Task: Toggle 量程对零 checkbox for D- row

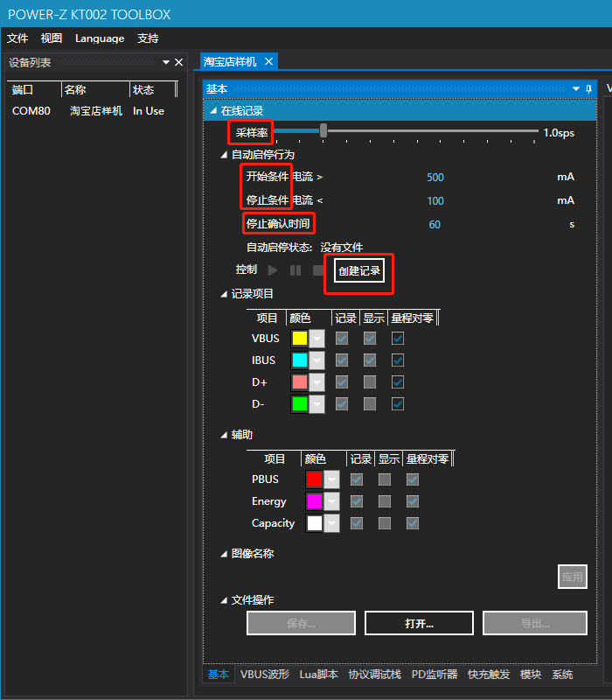Action: click(x=398, y=403)
